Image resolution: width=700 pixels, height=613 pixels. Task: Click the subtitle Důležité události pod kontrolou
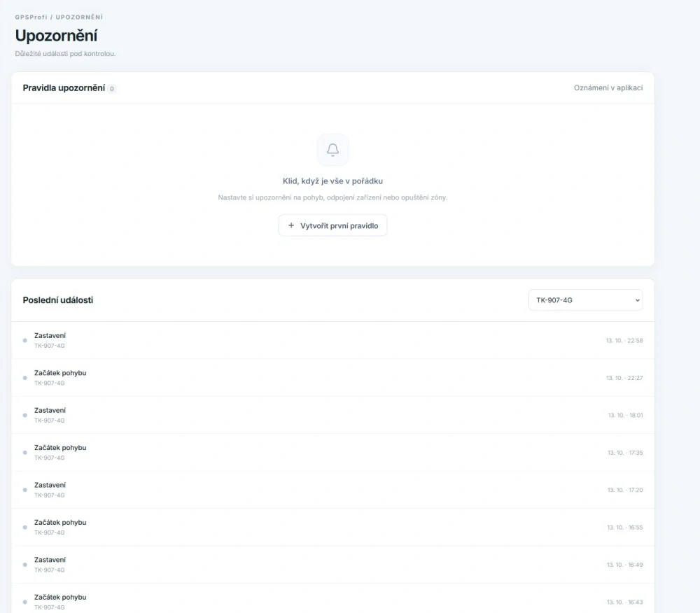(x=65, y=54)
